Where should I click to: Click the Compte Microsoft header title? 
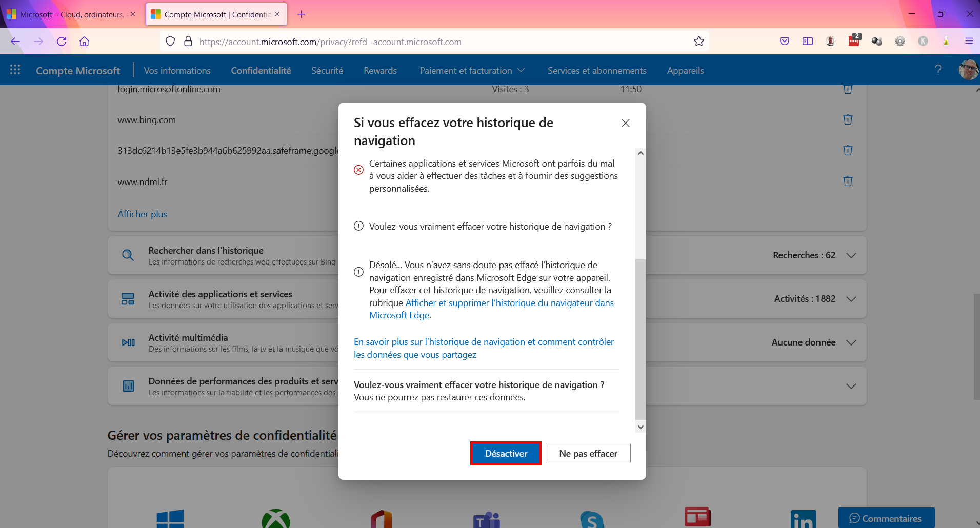(x=78, y=71)
